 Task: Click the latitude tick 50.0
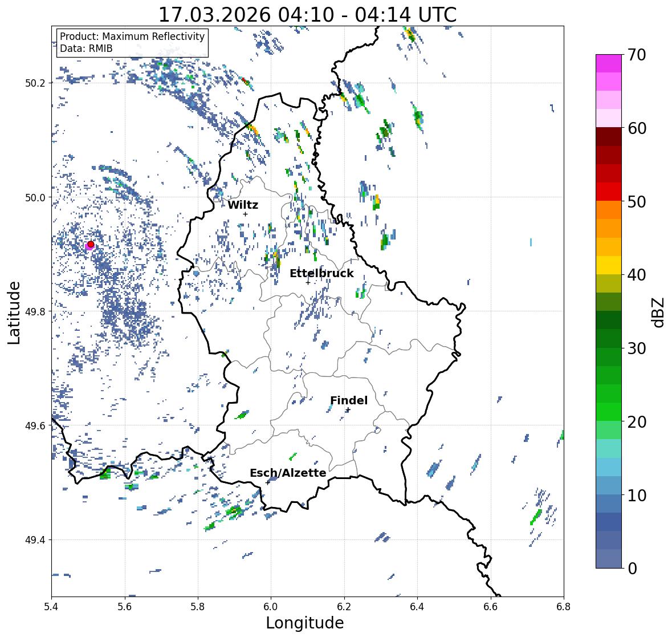click(x=35, y=197)
